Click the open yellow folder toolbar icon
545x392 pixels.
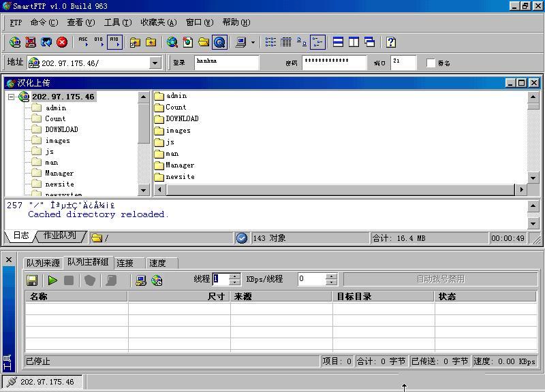(204, 42)
